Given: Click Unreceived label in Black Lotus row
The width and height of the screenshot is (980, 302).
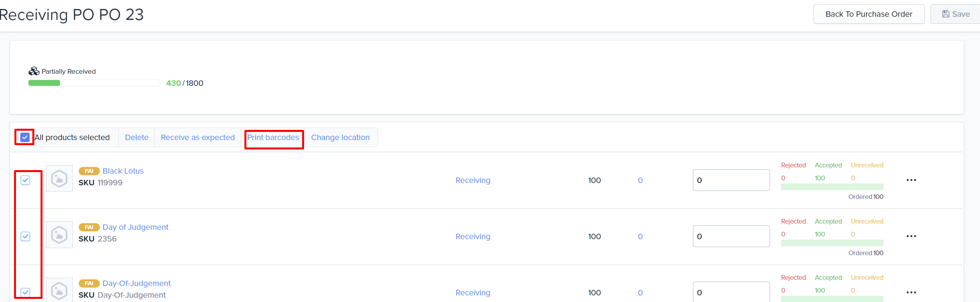Looking at the screenshot, I should [867, 165].
